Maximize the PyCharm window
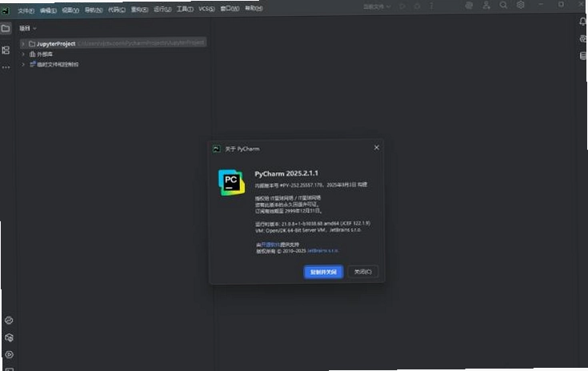This screenshot has width=588, height=371. [x=561, y=4]
